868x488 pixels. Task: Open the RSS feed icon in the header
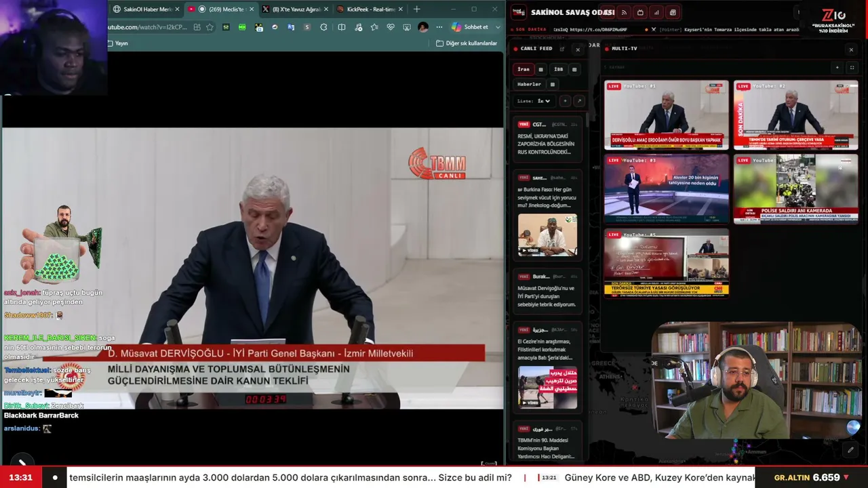tap(623, 12)
